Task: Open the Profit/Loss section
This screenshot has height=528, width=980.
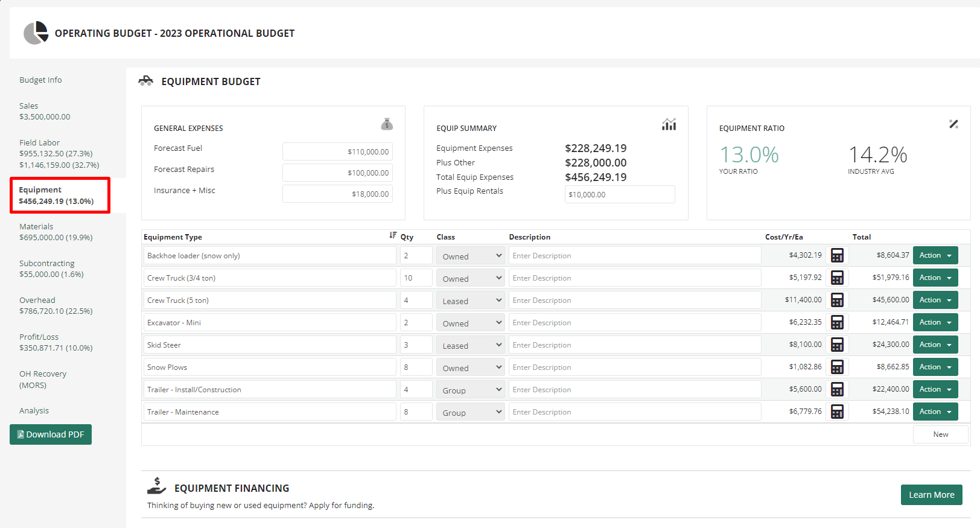Action: (56, 342)
